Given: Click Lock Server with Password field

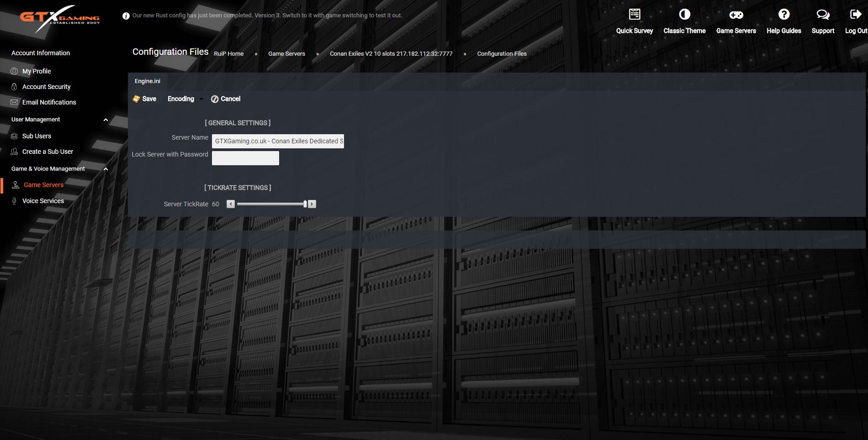Looking at the screenshot, I should (x=245, y=158).
